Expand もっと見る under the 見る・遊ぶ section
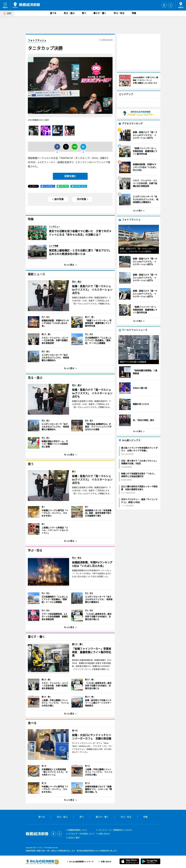 coord(70,454)
